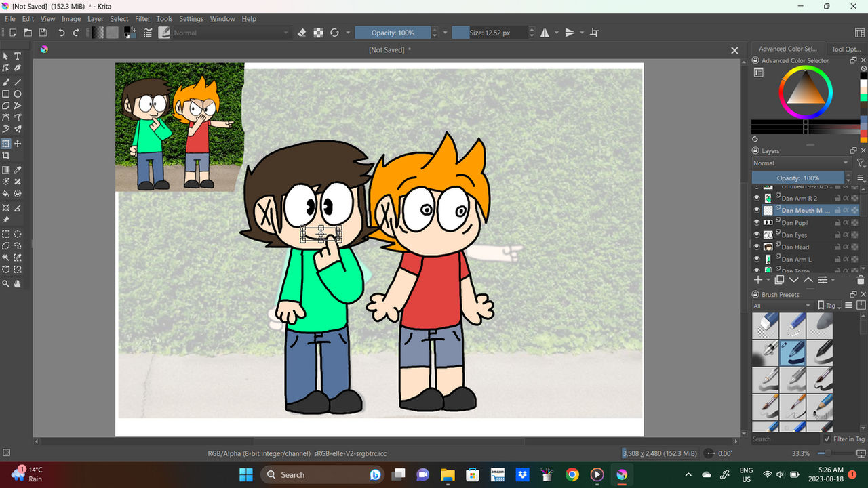The height and width of the screenshot is (488, 868).
Task: Select the Ellipse shape tool
Action: coord(18,94)
